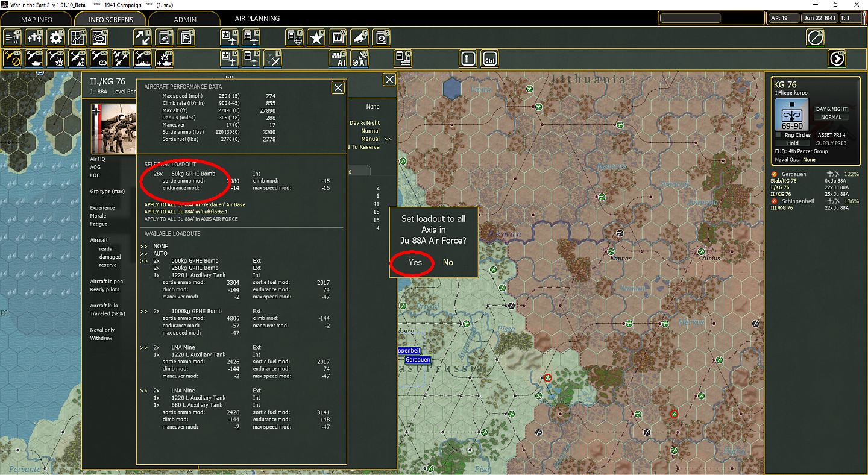Click the save-refresh icon with hotkey S
The image size is (868, 475).
[382, 38]
